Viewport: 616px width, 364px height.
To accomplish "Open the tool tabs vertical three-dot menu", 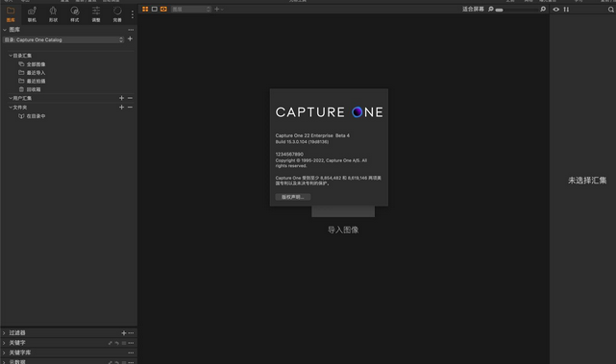I will [133, 14].
